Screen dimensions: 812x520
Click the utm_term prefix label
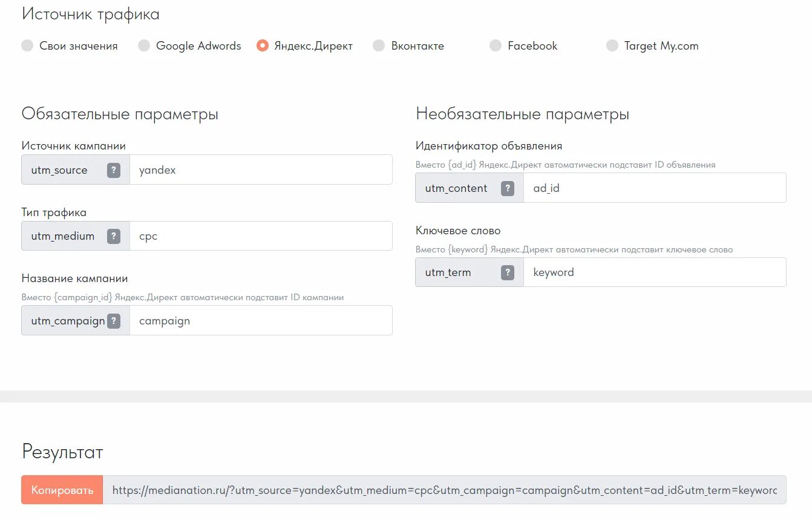point(448,272)
